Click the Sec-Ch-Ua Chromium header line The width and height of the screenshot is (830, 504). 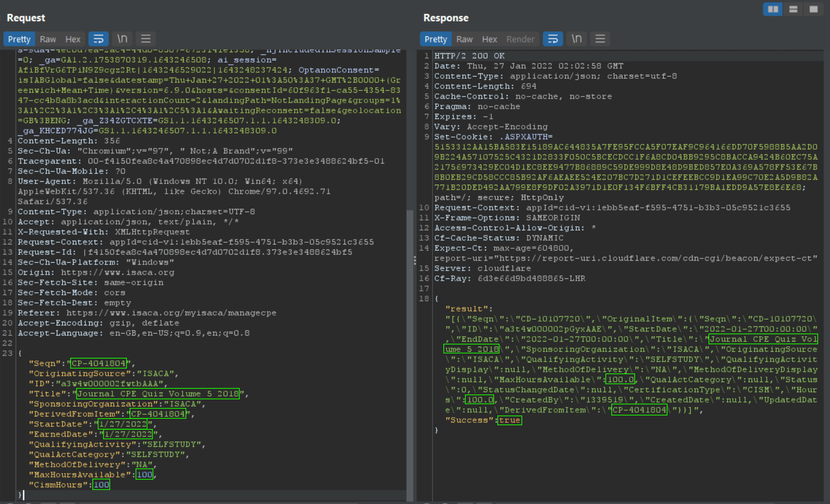coord(156,151)
